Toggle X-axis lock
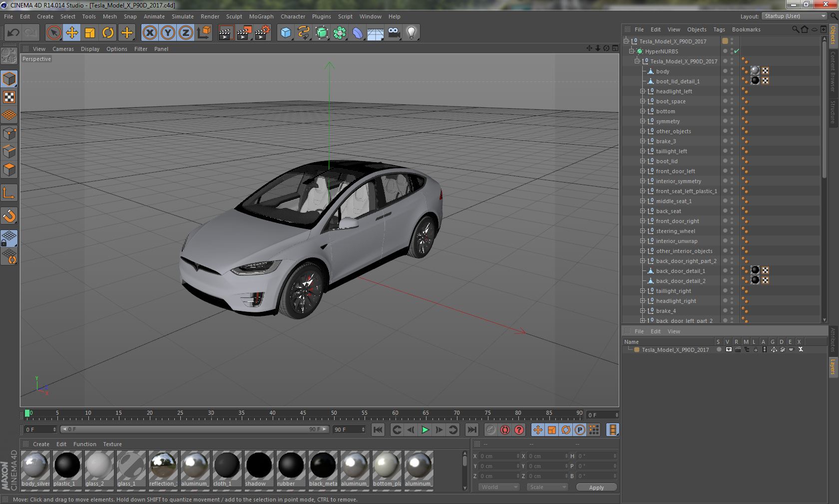 [x=149, y=33]
